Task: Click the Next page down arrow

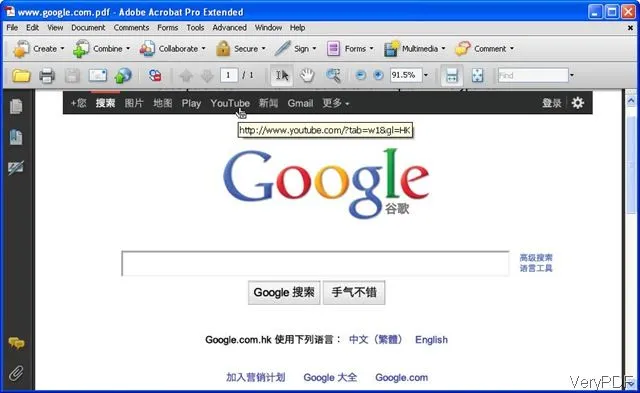Action: (x=207, y=75)
